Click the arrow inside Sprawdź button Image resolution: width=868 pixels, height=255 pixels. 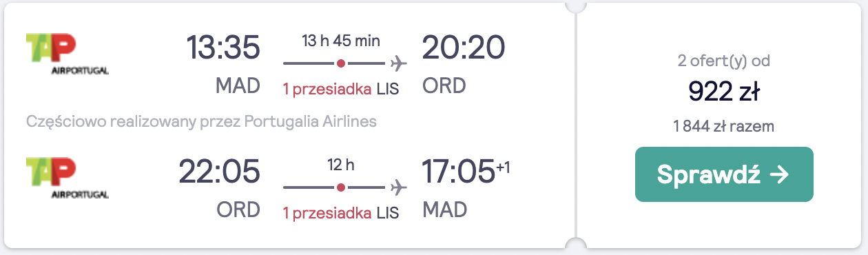pyautogui.click(x=778, y=175)
